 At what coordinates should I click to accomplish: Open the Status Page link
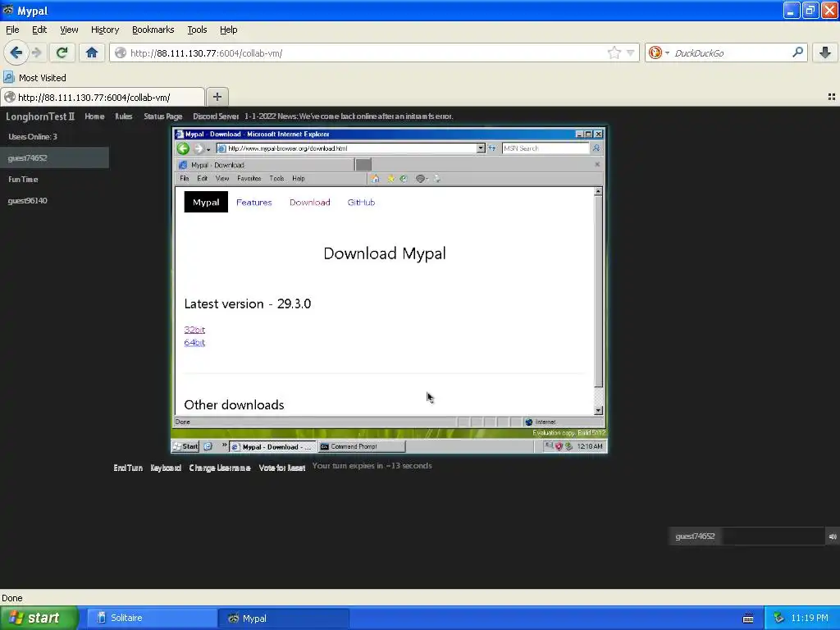pos(163,116)
